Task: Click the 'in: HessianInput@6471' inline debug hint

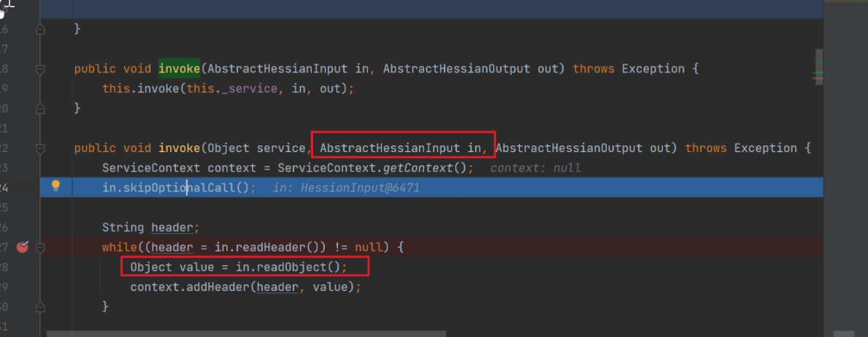Action: (x=346, y=188)
